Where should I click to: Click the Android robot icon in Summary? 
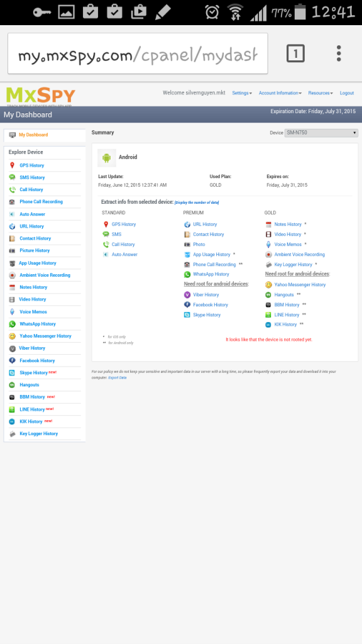point(107,158)
